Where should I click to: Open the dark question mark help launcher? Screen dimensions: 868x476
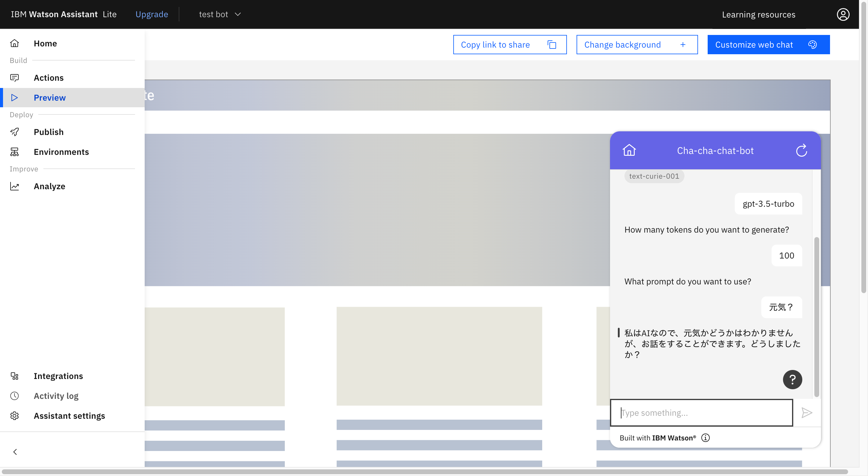click(x=792, y=380)
